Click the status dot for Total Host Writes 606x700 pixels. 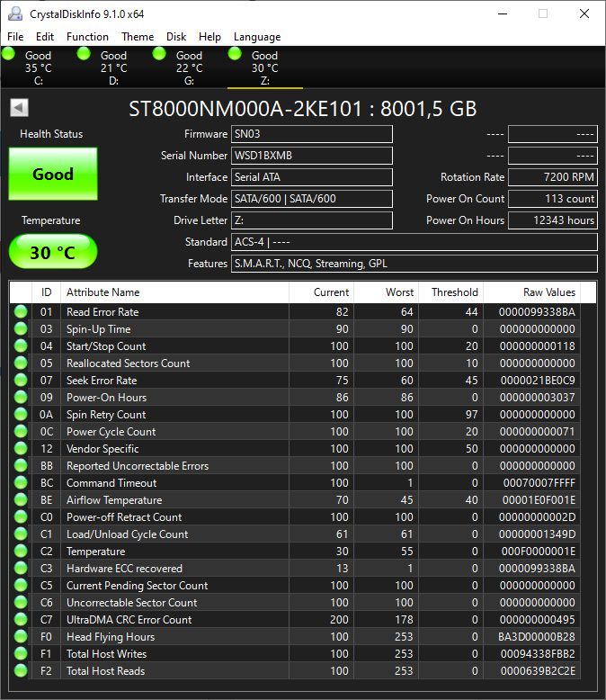click(21, 653)
